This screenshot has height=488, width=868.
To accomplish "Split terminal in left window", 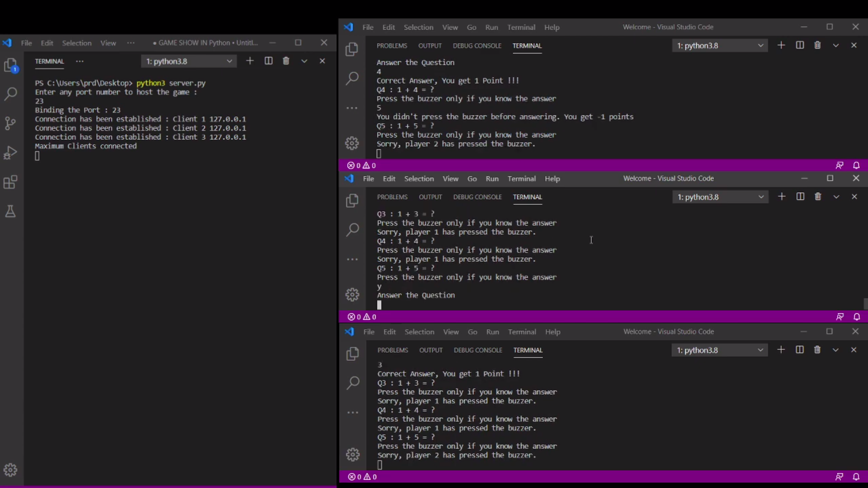I will coord(268,61).
